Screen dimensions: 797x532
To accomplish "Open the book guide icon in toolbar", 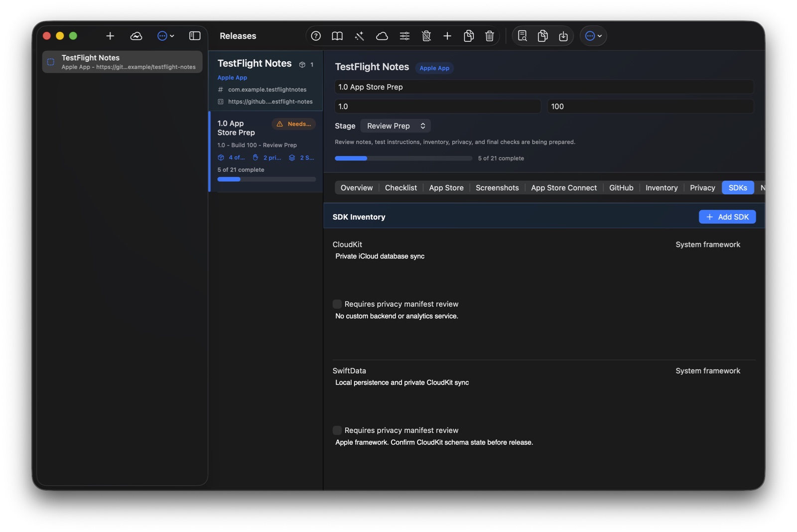I will point(337,36).
